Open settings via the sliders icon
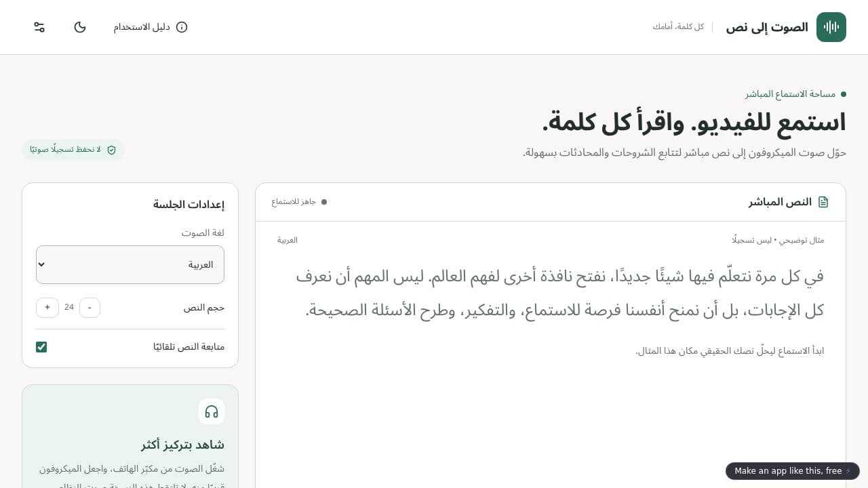Viewport: 868px width, 488px height. pyautogui.click(x=39, y=27)
